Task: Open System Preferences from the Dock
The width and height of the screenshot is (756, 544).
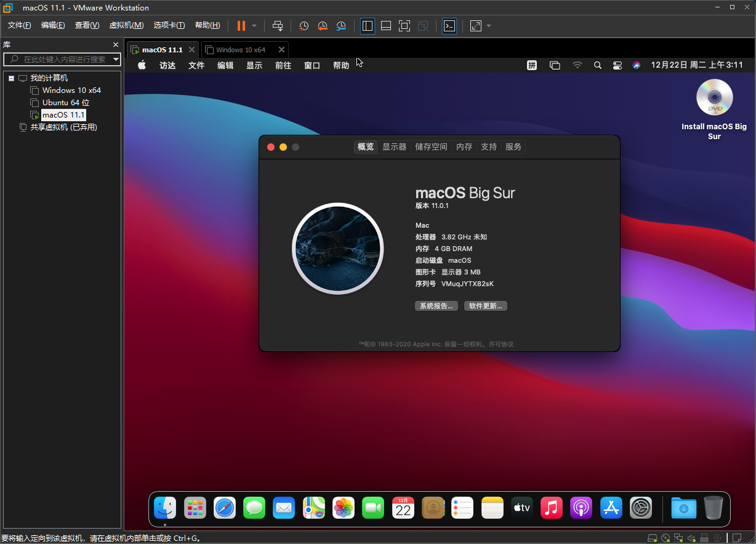Action: coord(641,508)
